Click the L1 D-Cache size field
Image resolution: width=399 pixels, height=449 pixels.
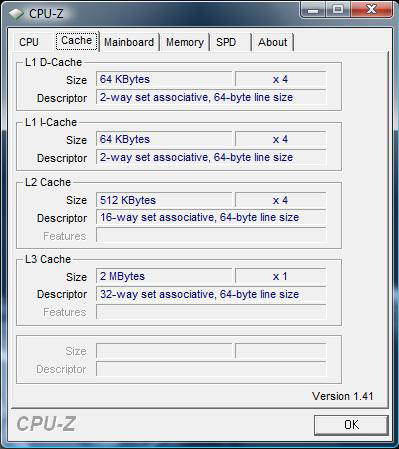click(164, 79)
